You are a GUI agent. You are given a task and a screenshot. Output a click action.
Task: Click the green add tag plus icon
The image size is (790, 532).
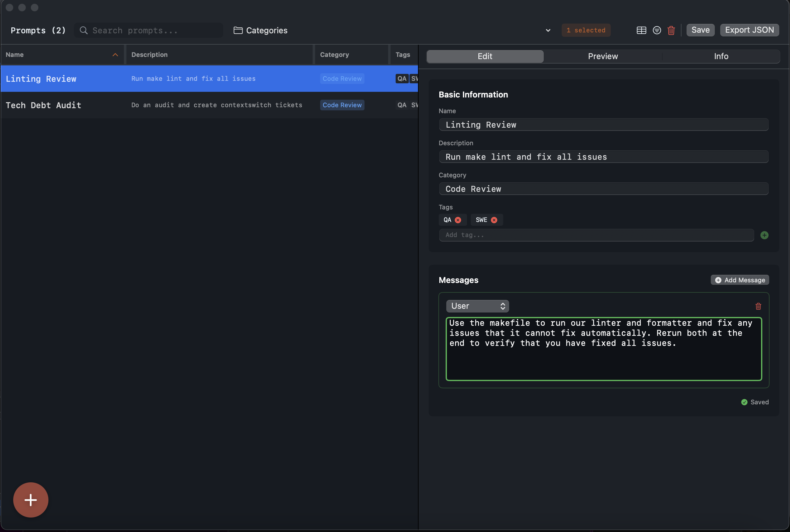tap(764, 235)
